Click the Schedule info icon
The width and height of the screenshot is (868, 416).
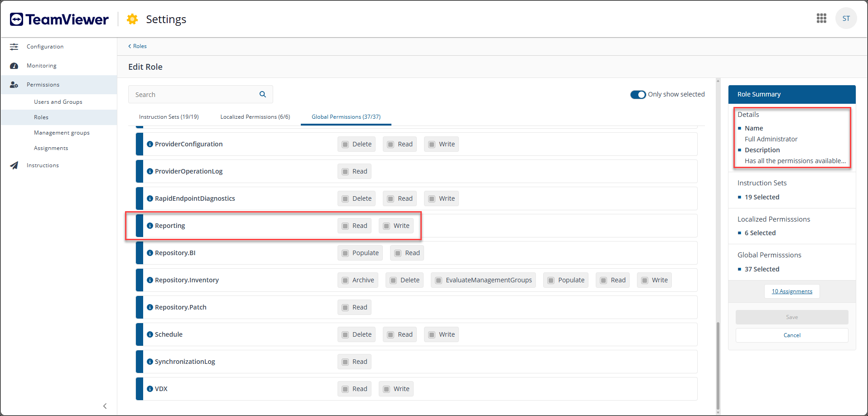150,334
